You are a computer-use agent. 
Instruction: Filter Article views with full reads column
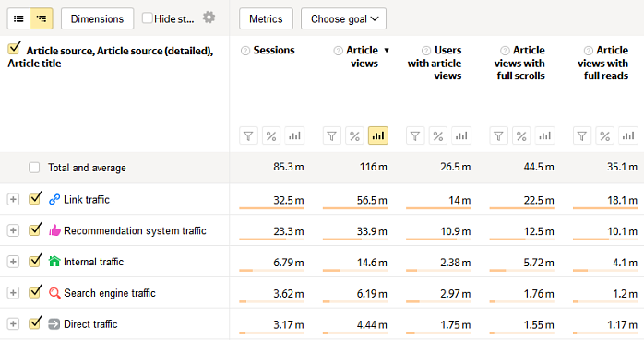tap(582, 135)
